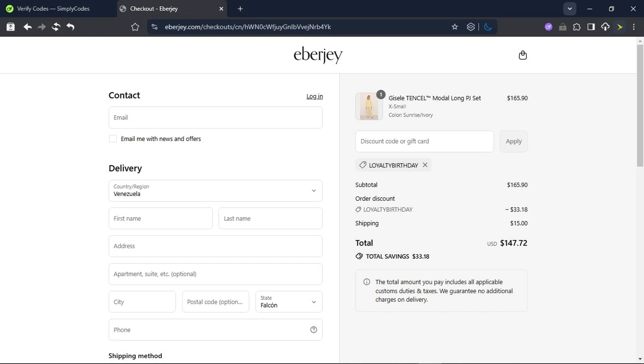Click the page vertical scrollbar thumb
The width and height of the screenshot is (644, 364).
(640, 105)
